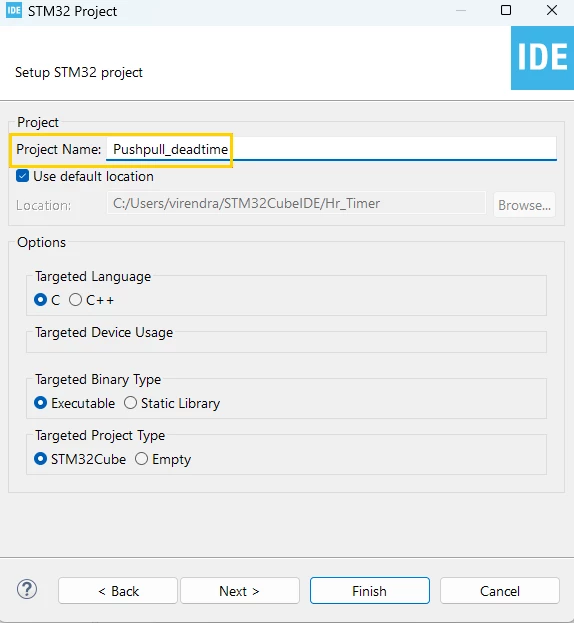Click the Project Name input field
This screenshot has height=623, width=574.
click(331, 149)
